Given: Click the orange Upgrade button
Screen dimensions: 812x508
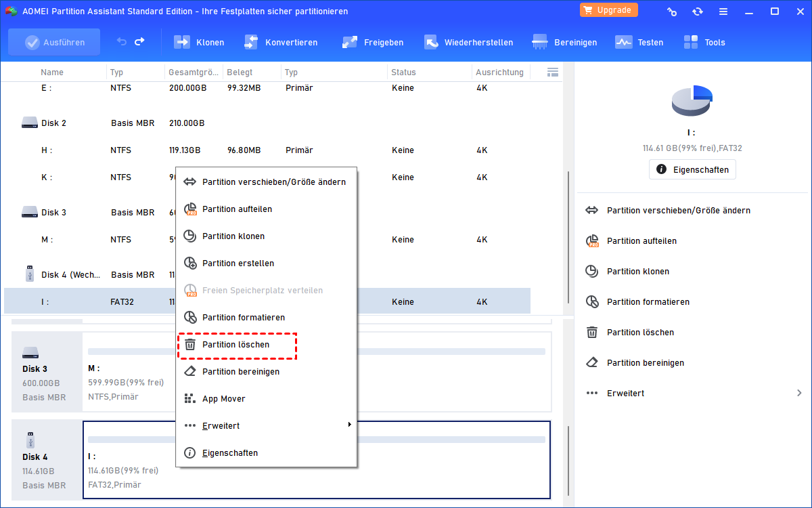Looking at the screenshot, I should [x=608, y=10].
